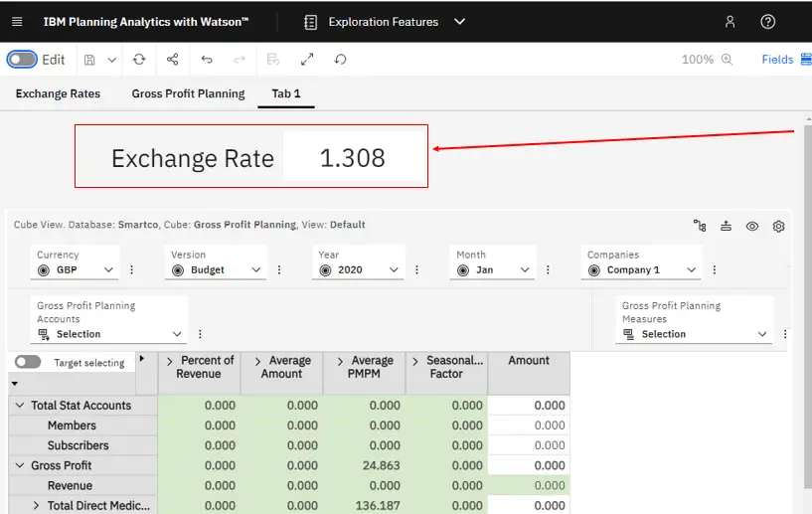Open the hamburger navigation menu
The height and width of the screenshot is (514, 812).
17,22
